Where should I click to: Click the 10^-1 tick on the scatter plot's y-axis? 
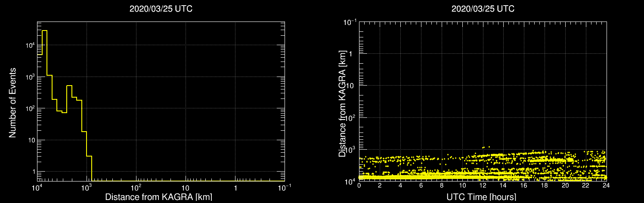coord(351,22)
